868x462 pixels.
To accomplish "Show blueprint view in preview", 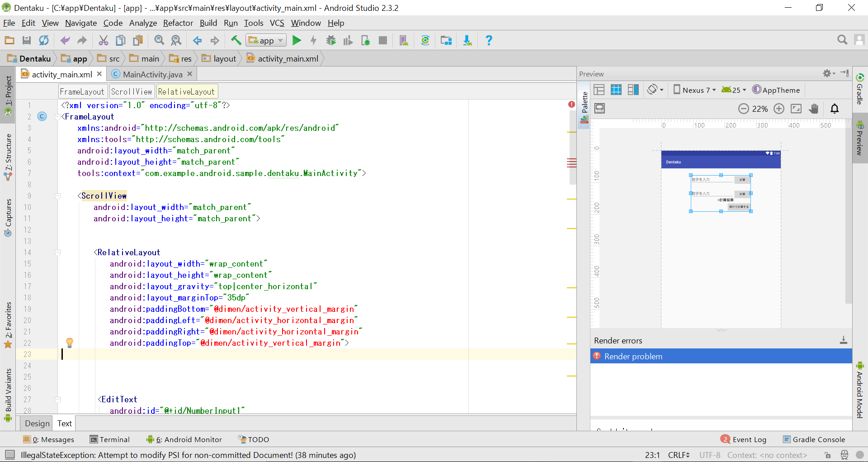I will point(616,90).
